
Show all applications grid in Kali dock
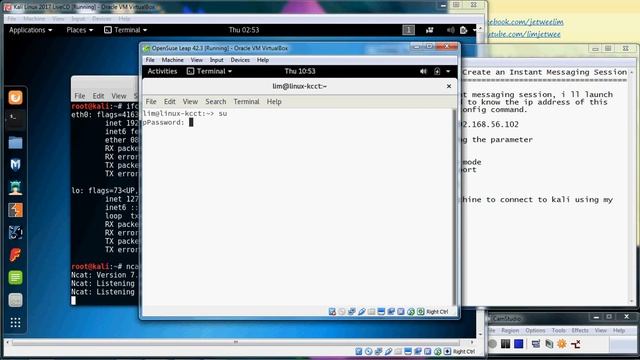coord(16,323)
